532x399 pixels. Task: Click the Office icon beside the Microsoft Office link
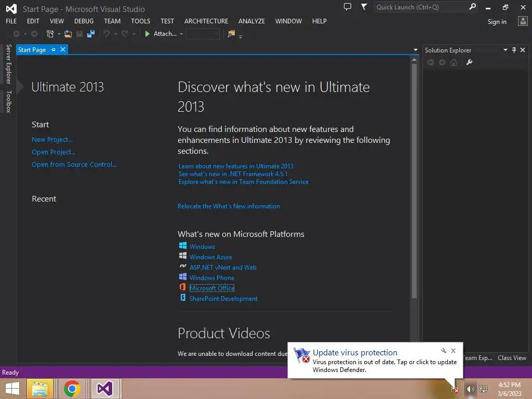[182, 287]
